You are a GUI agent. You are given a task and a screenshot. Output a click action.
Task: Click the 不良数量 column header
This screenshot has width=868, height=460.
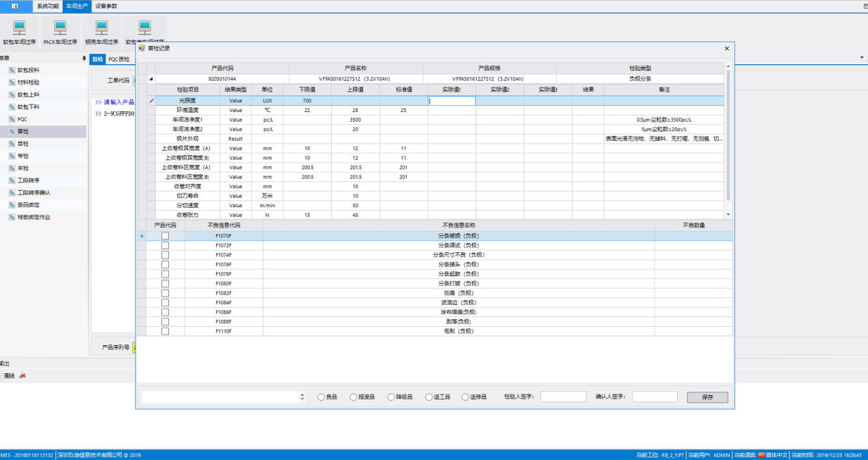point(694,225)
